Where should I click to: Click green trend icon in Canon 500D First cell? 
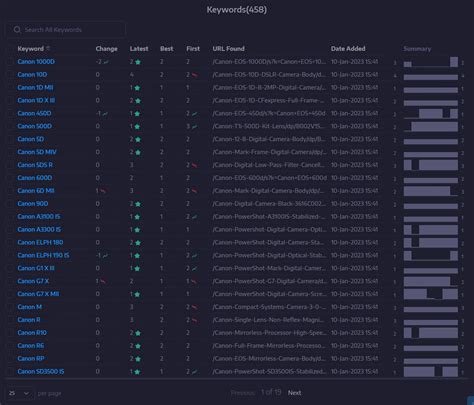pos(194,127)
